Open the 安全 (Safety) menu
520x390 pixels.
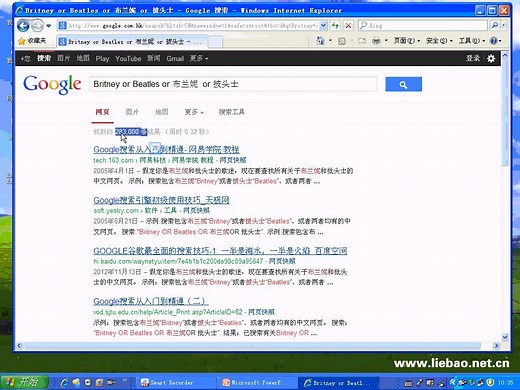click(x=439, y=41)
